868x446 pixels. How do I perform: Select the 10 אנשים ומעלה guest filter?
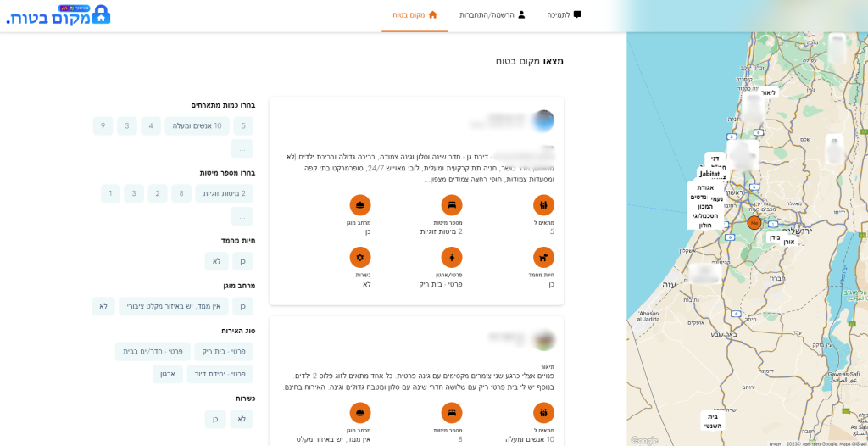(x=196, y=125)
